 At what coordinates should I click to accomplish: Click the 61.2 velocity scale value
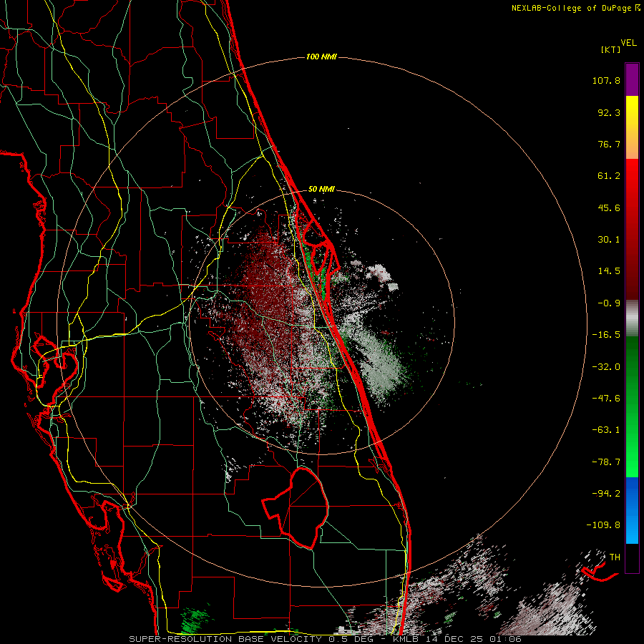click(609, 176)
